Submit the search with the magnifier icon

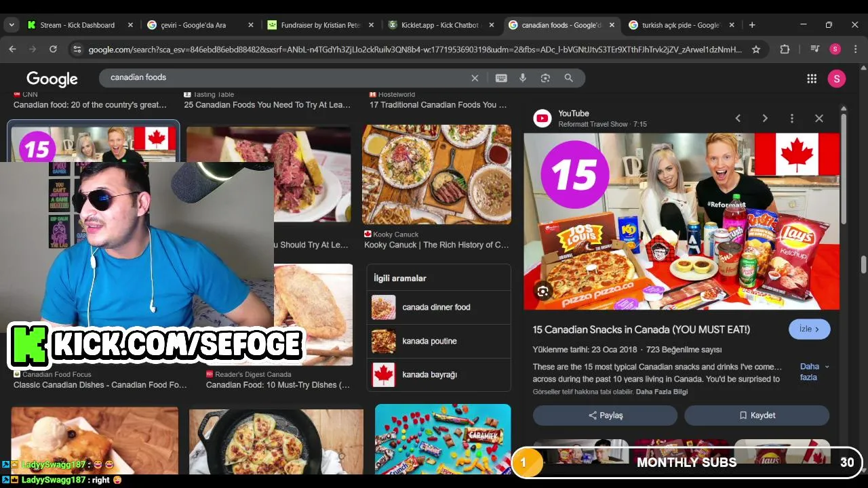tap(569, 78)
